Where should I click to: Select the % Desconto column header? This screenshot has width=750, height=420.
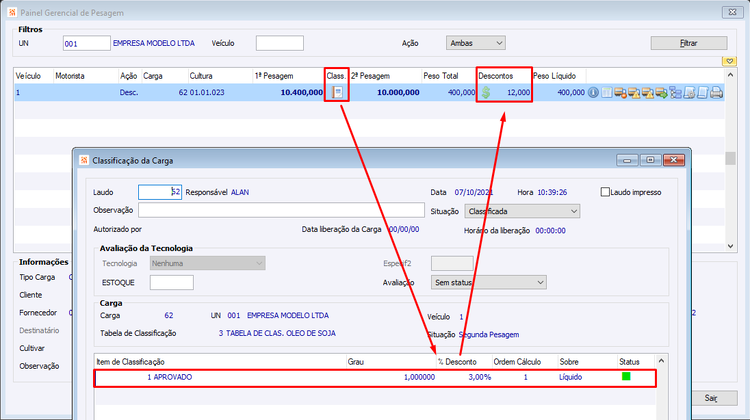tap(457, 362)
